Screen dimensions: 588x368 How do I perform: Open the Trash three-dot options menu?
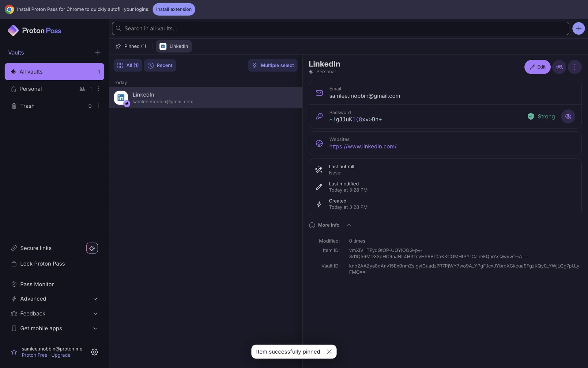tap(98, 106)
